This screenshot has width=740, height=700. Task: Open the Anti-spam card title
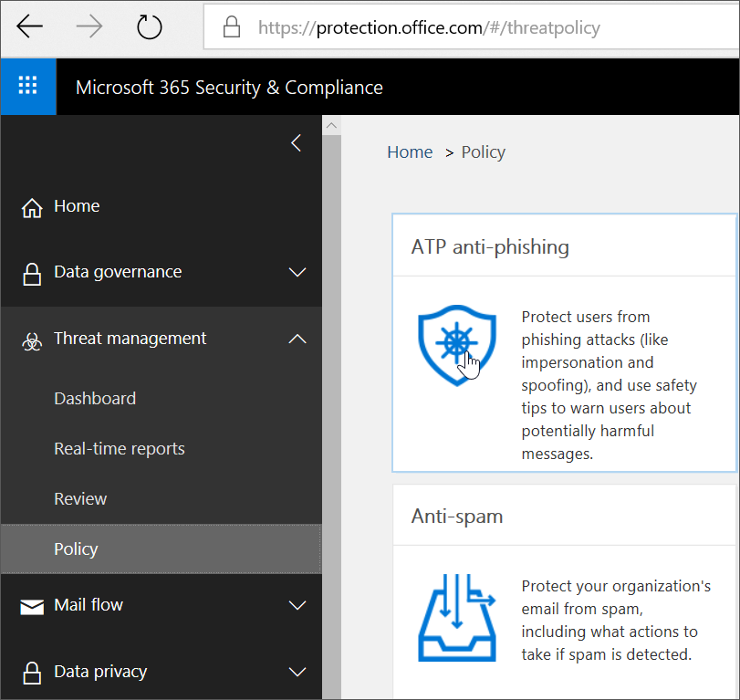[x=457, y=517]
